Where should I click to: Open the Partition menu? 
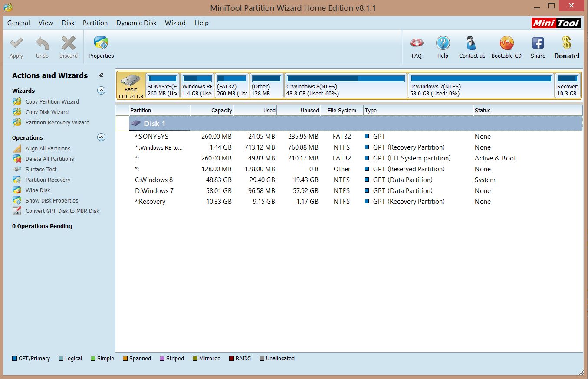coord(95,23)
